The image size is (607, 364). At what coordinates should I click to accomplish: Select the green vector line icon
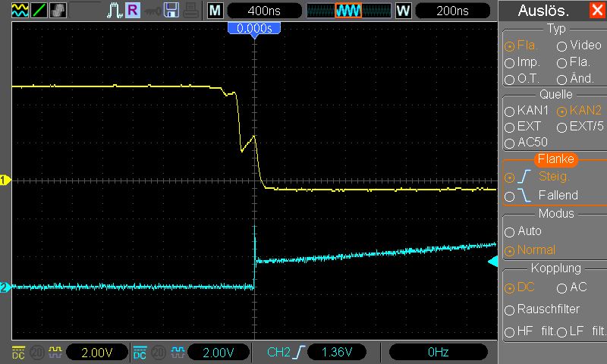39,11
